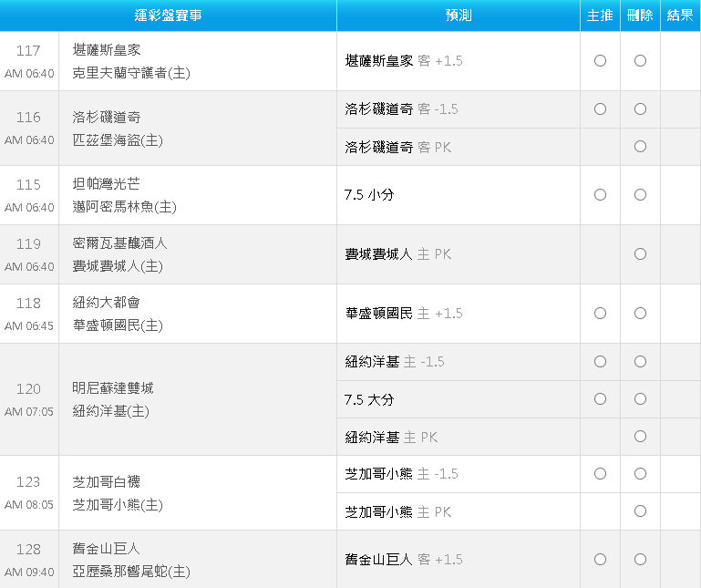Click the 預測 column header
Screen dimensions: 701x588
[x=459, y=15]
